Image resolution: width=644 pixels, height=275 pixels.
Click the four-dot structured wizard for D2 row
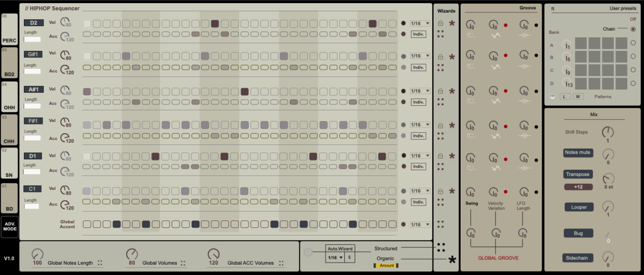(x=440, y=34)
